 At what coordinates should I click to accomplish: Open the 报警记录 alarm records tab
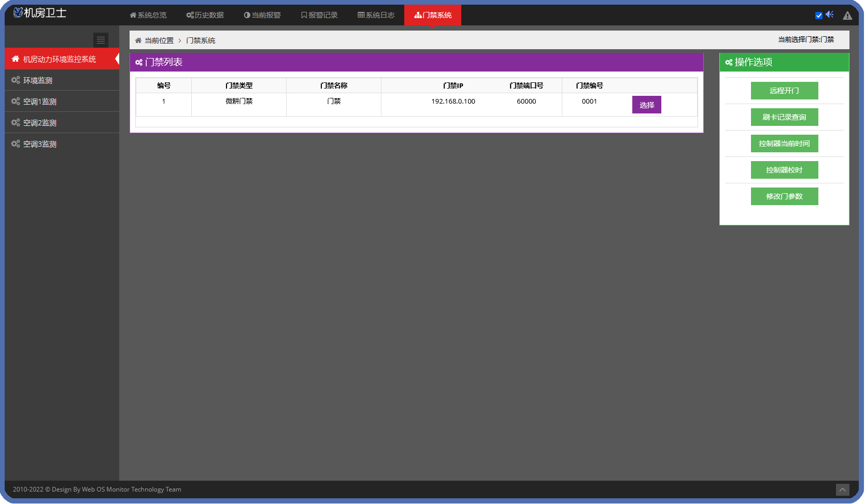[319, 15]
